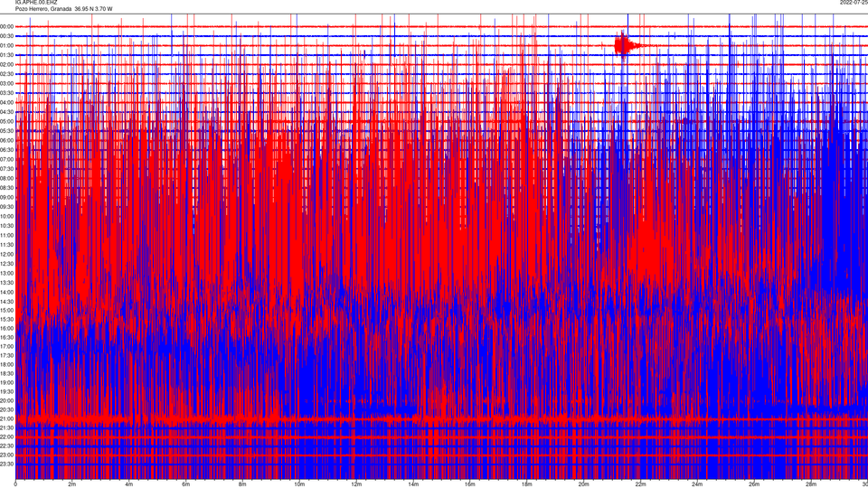868x488 pixels.
Task: Click the '15:00' time label
Action: click(x=6, y=310)
